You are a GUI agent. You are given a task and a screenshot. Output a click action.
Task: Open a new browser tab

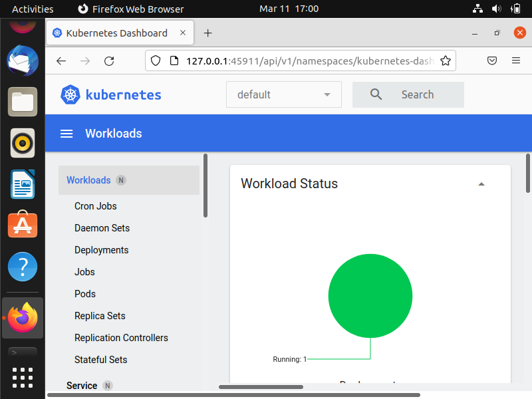coord(207,33)
